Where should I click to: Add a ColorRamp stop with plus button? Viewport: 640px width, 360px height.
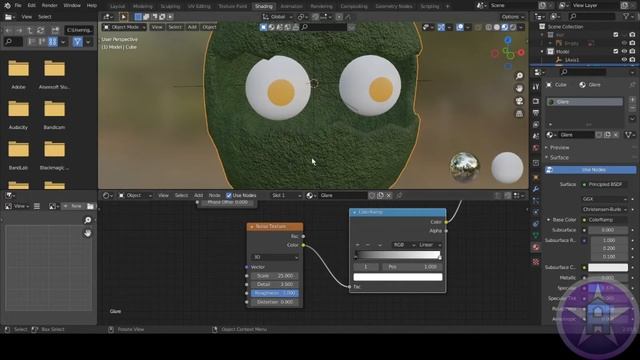click(x=358, y=245)
